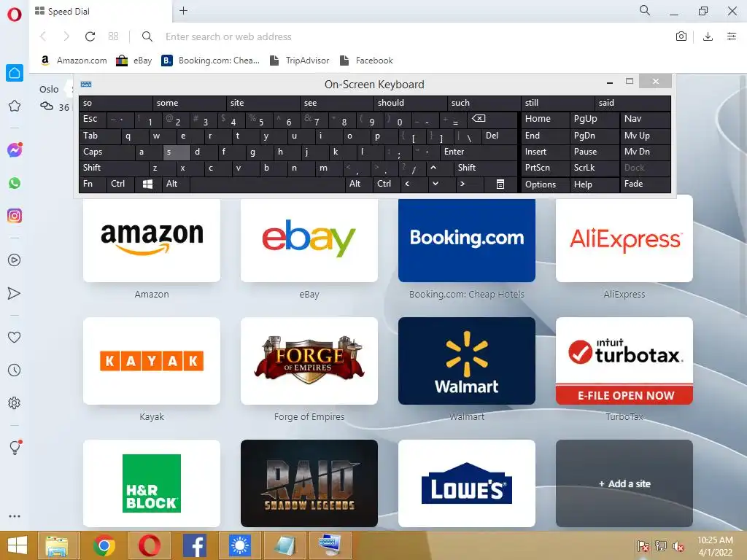
Task: Open the Amazon.com bookmark in the bookmarks bar
Action: [x=74, y=61]
